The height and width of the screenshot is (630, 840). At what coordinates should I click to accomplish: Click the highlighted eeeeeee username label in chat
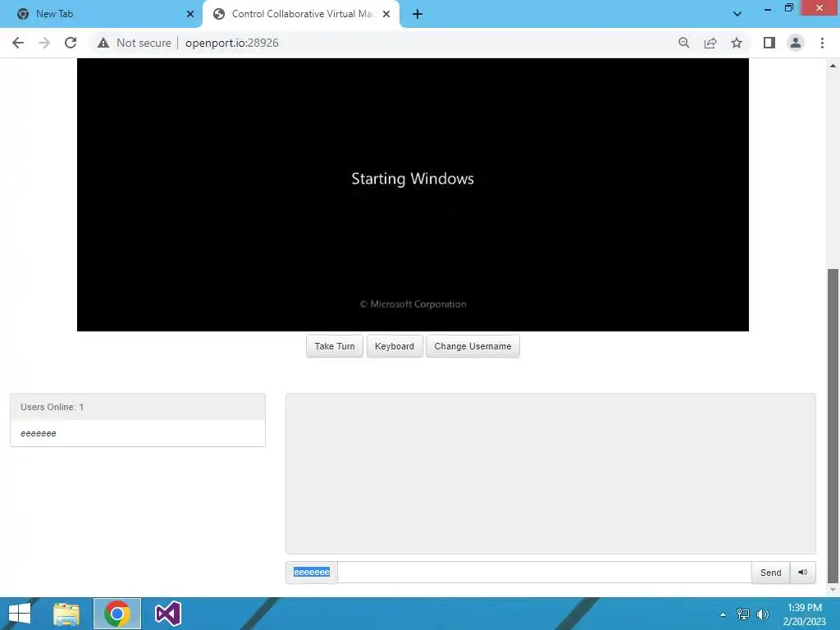(312, 572)
